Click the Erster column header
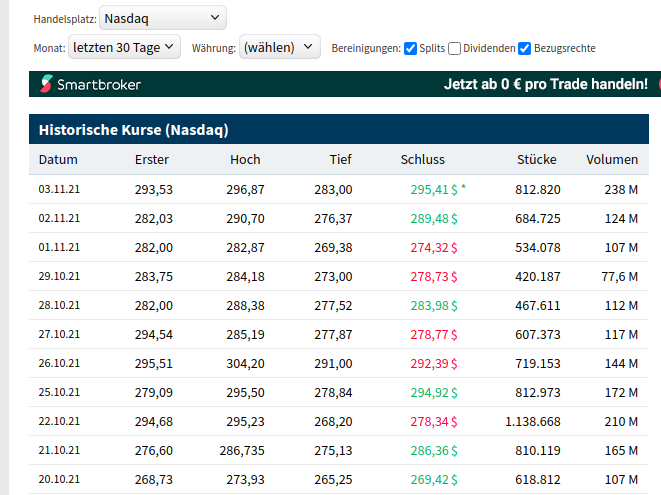 click(x=152, y=160)
